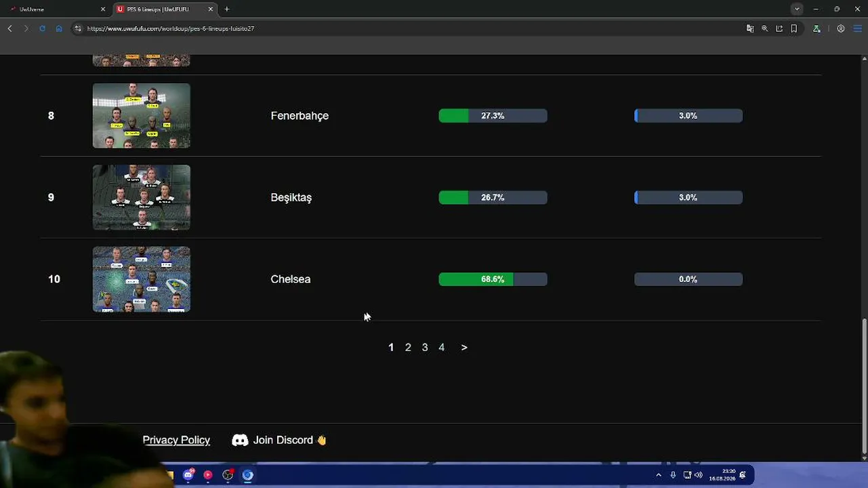The height and width of the screenshot is (488, 868).
Task: Click Fenerbahçe's 27.3% green progress bar
Action: pos(493,116)
